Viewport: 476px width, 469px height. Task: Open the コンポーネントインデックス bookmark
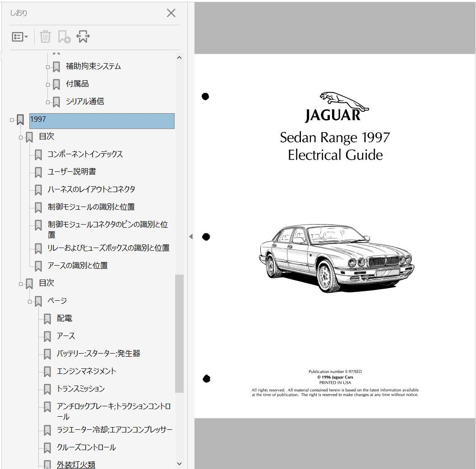85,154
